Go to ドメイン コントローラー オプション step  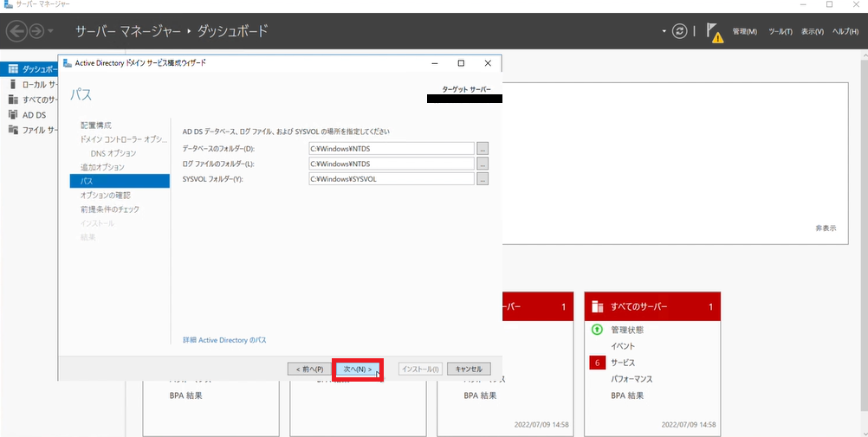click(124, 139)
